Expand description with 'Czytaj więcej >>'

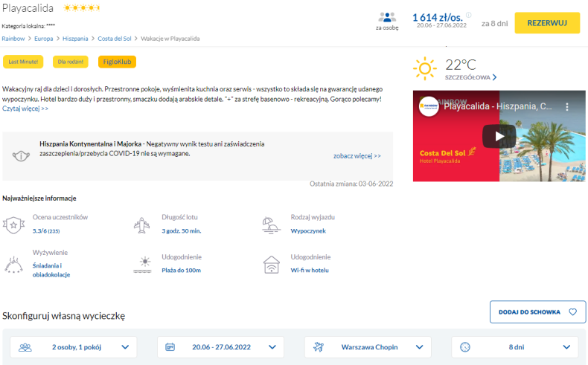25,109
